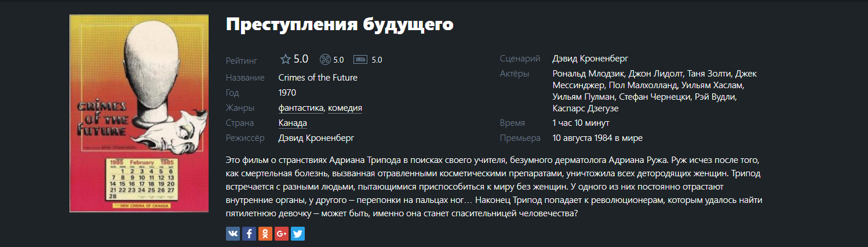The width and height of the screenshot is (868, 247).
Task: Open the комедия genre link
Action: tap(345, 108)
